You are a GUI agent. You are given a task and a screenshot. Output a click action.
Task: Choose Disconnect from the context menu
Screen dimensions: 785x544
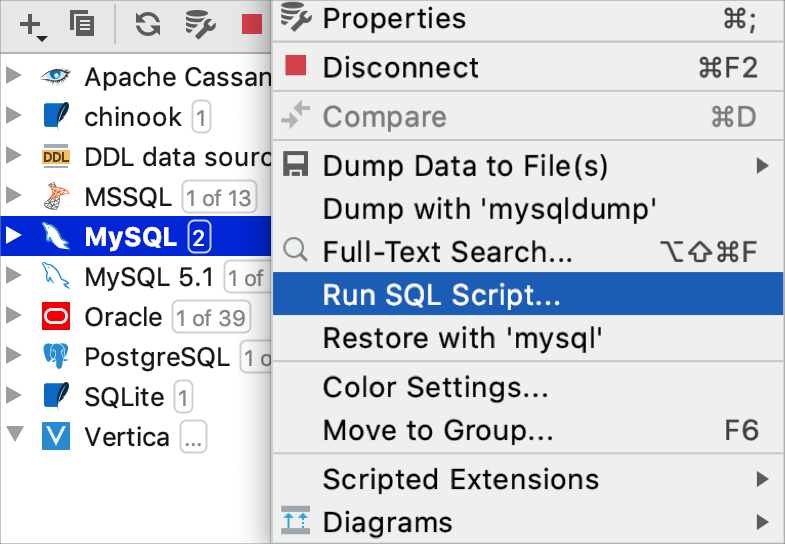tap(528, 67)
